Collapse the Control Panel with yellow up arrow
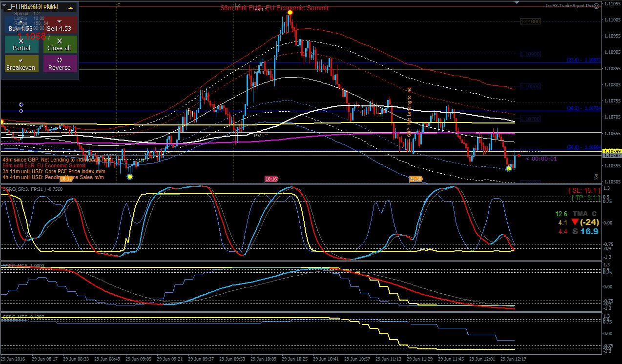Viewport: 622px width, 364px height. tap(71, 7)
